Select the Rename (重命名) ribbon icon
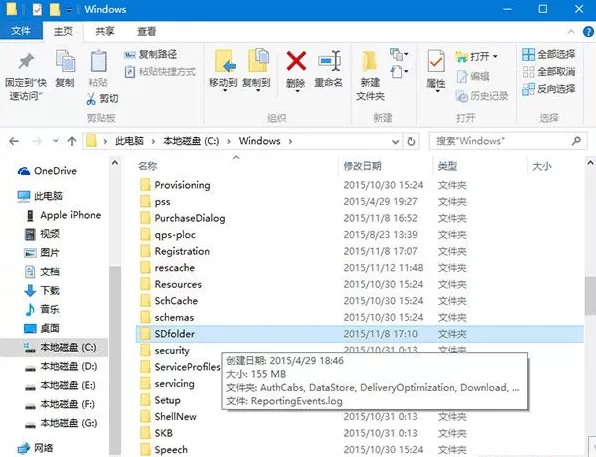Image resolution: width=596 pixels, height=457 pixels. coord(329,61)
